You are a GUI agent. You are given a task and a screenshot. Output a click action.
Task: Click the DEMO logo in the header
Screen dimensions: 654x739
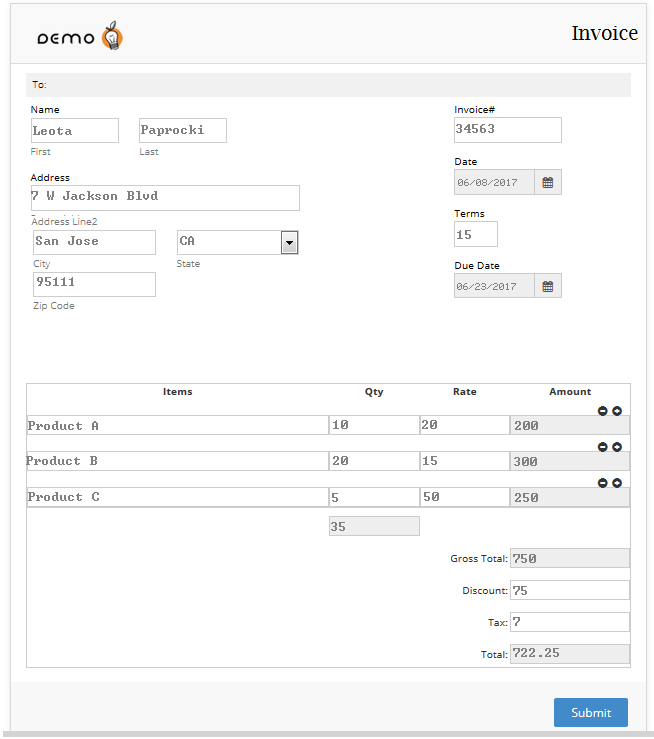(80, 38)
